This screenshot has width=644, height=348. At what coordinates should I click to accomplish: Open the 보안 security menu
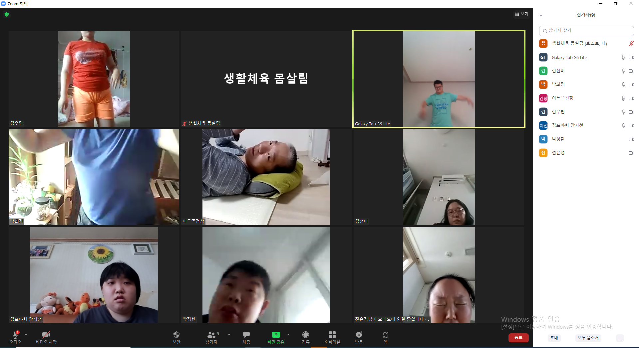(x=176, y=337)
